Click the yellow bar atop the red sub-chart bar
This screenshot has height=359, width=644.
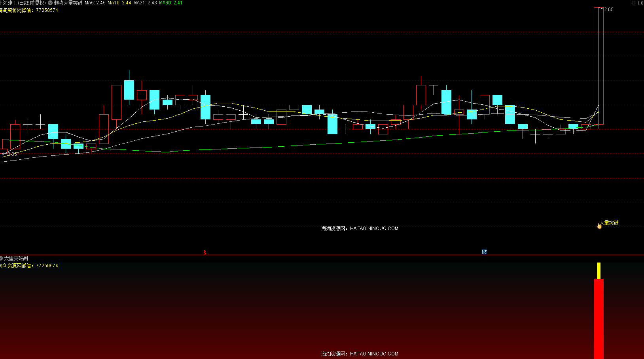tap(599, 270)
